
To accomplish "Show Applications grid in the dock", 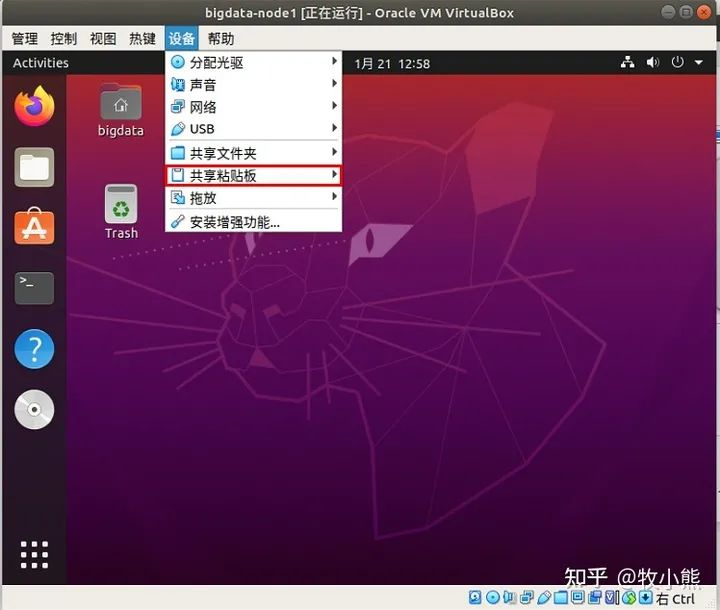I will pyautogui.click(x=34, y=555).
